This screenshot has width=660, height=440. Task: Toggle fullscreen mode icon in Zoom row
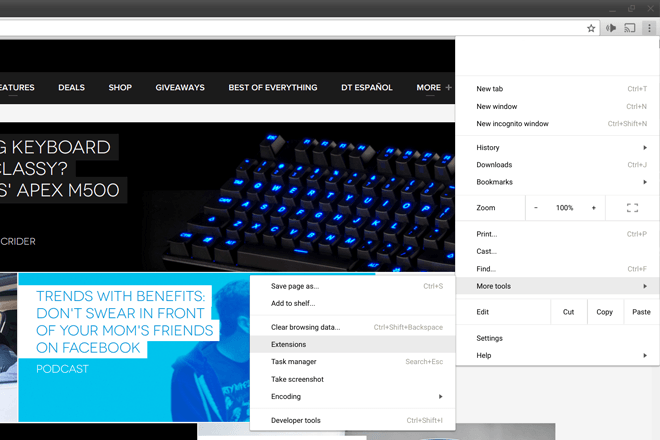[x=632, y=208]
